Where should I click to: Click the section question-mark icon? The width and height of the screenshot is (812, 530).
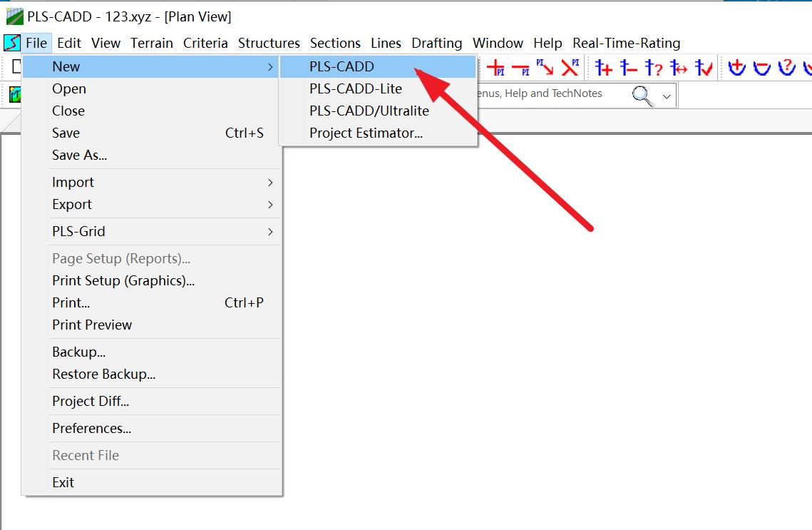point(786,67)
